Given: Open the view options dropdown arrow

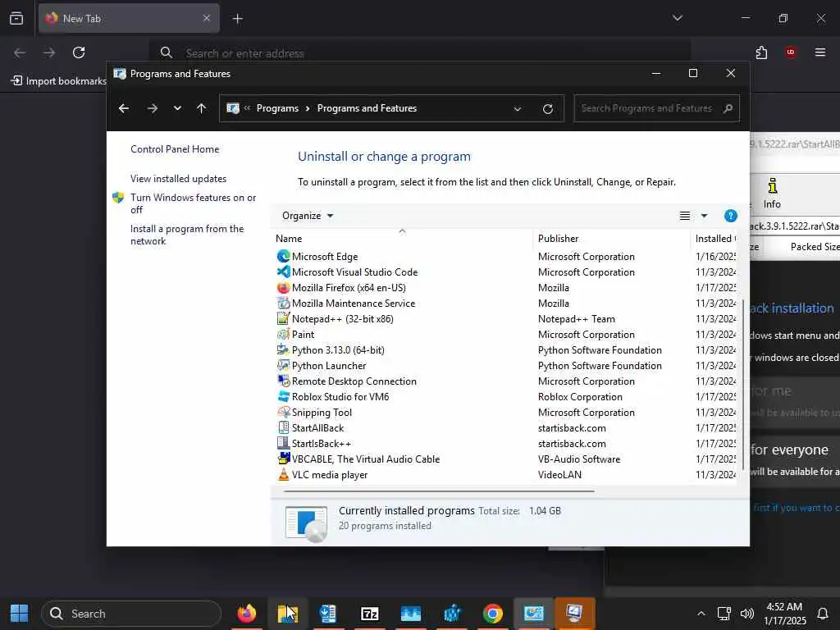Looking at the screenshot, I should (704, 216).
